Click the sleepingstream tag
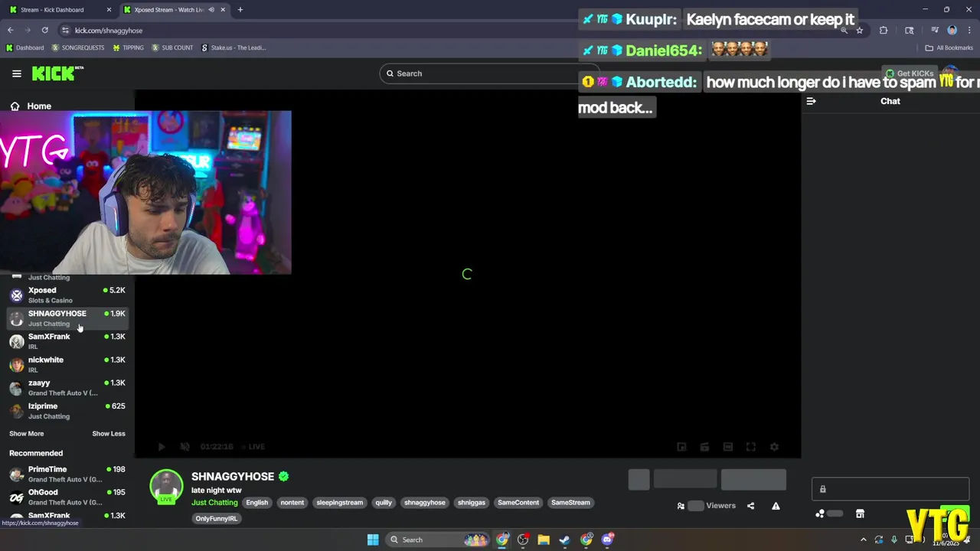Screen dimensions: 980x551 click(x=340, y=503)
